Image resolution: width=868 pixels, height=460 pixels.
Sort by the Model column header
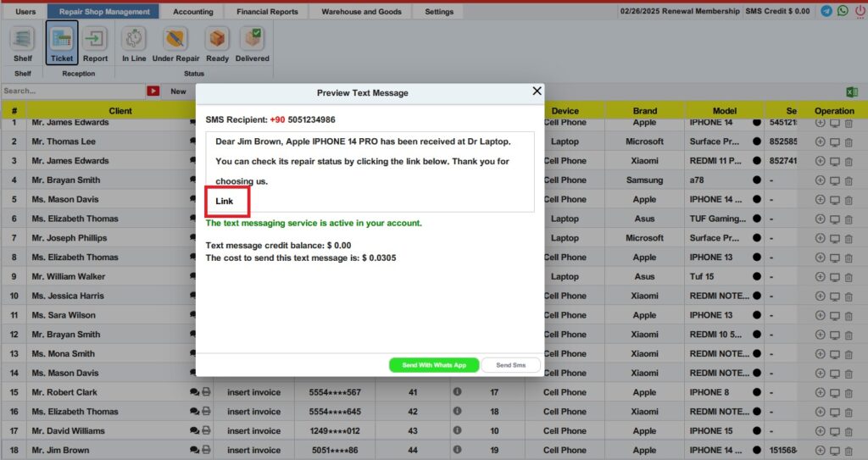(x=725, y=111)
